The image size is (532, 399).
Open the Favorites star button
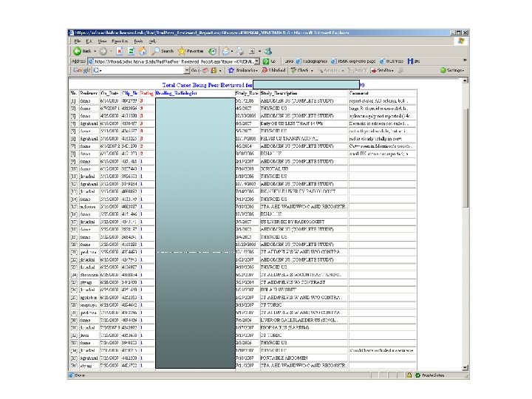tap(191, 51)
